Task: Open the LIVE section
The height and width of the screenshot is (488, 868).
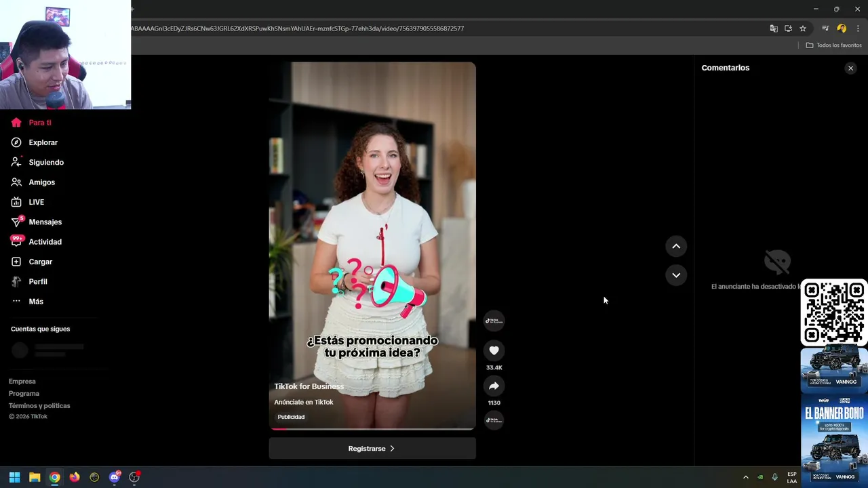Action: click(28, 202)
